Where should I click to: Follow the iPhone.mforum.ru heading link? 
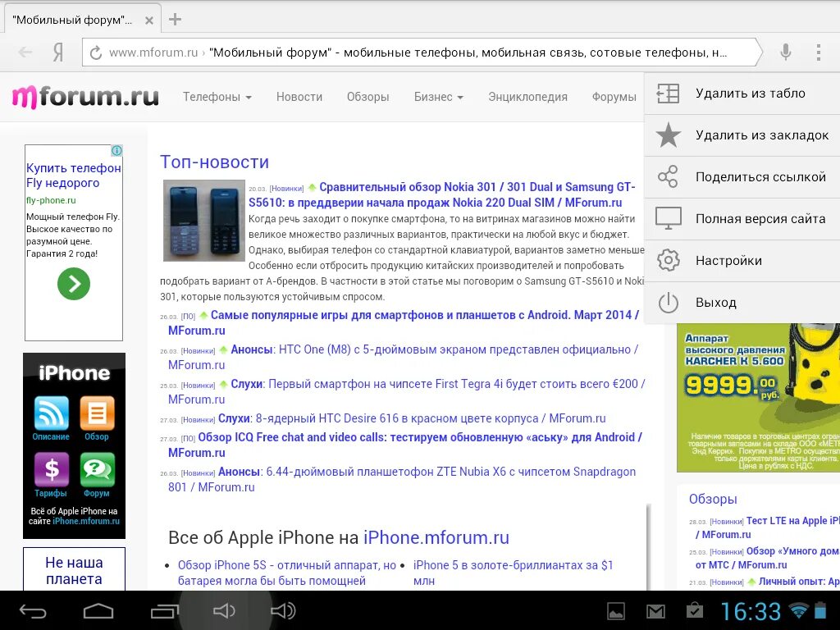pos(436,538)
